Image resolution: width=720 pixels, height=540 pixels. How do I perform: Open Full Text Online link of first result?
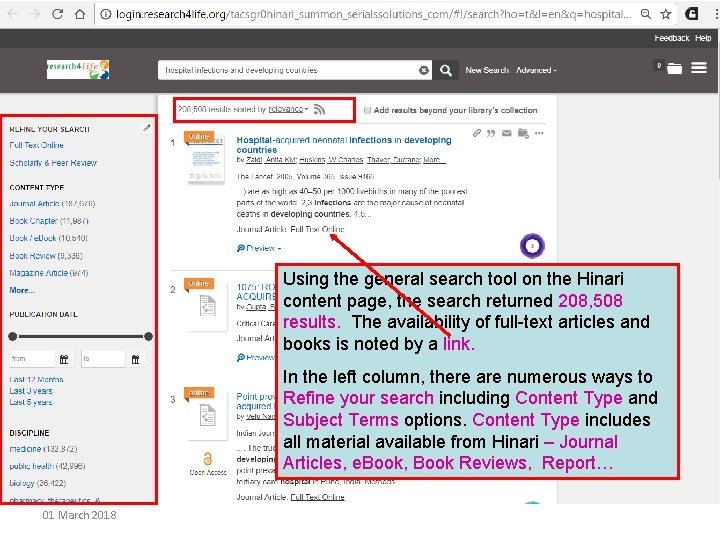317,229
